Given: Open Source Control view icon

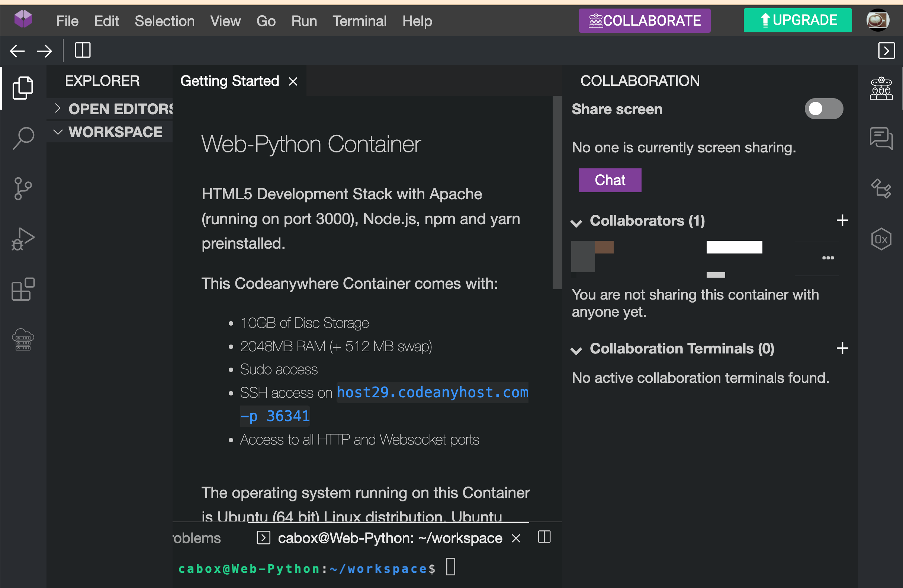Looking at the screenshot, I should pyautogui.click(x=23, y=188).
